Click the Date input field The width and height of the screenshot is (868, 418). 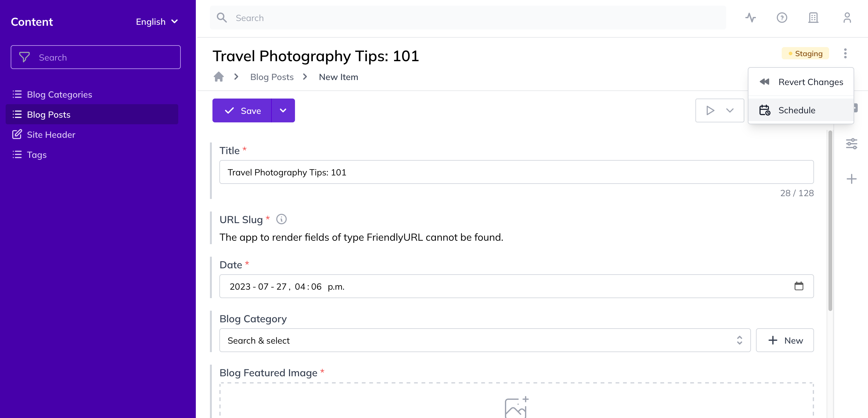516,286
